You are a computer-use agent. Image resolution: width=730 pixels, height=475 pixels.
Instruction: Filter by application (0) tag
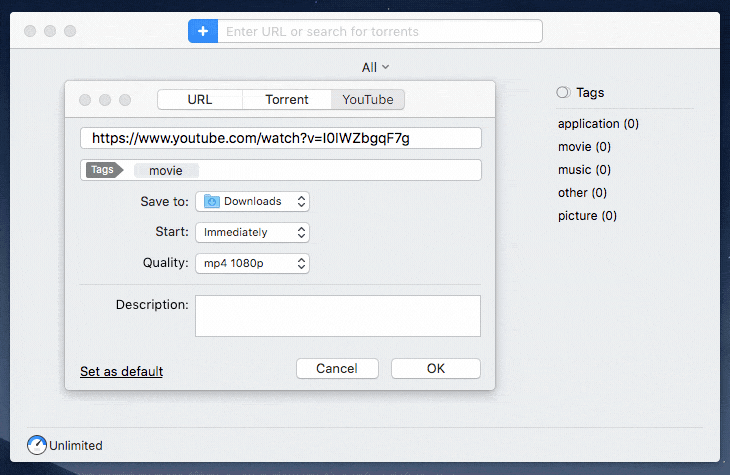[x=598, y=124]
